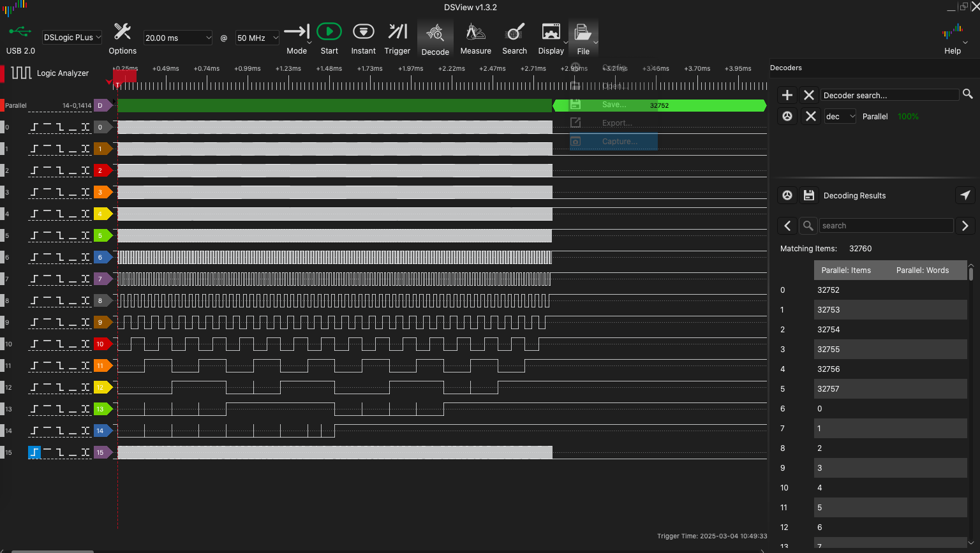Open the 50 MHz sample rate dropdown

[x=257, y=38]
